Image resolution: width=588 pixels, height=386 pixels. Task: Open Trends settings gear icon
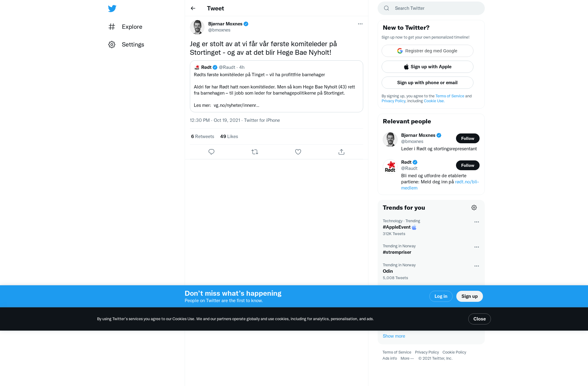[x=474, y=208]
